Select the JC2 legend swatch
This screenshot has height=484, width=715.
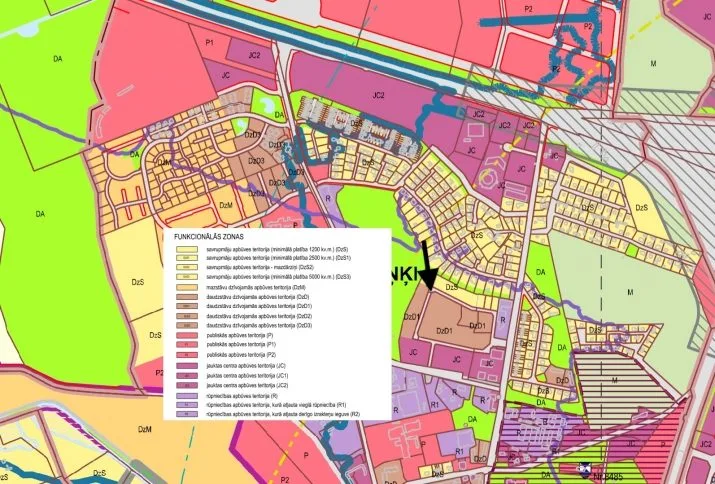(187, 385)
